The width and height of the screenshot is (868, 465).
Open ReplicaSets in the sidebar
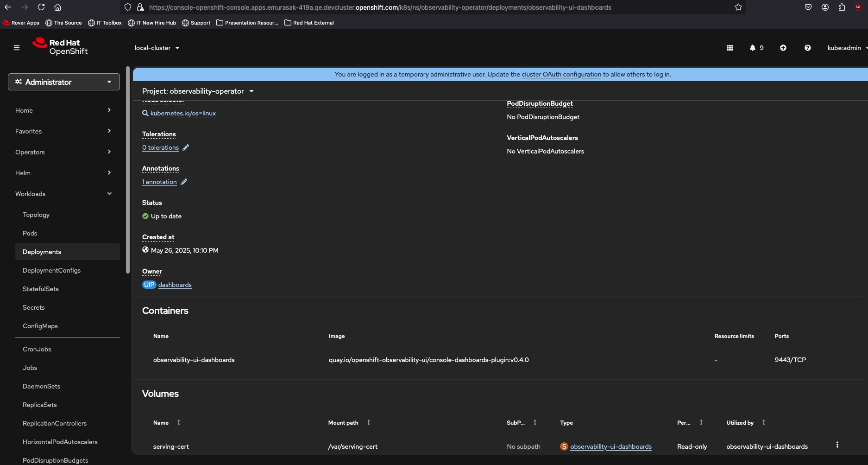pos(40,405)
